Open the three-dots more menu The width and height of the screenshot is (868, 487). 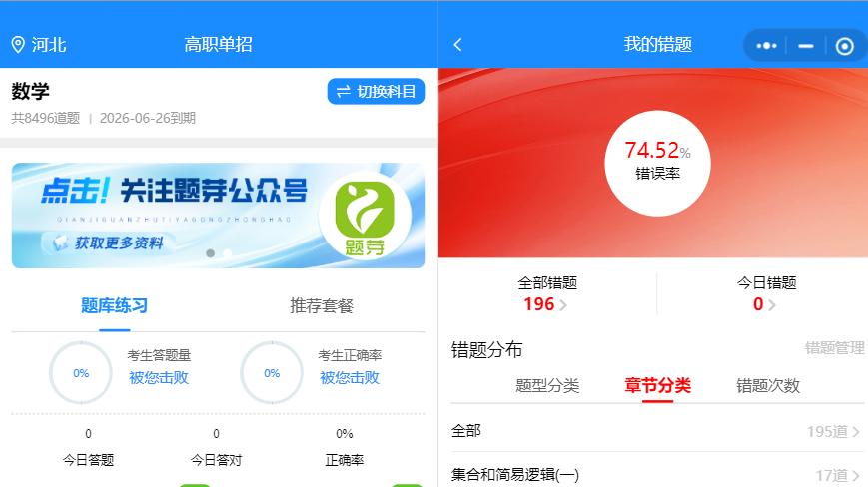point(766,46)
